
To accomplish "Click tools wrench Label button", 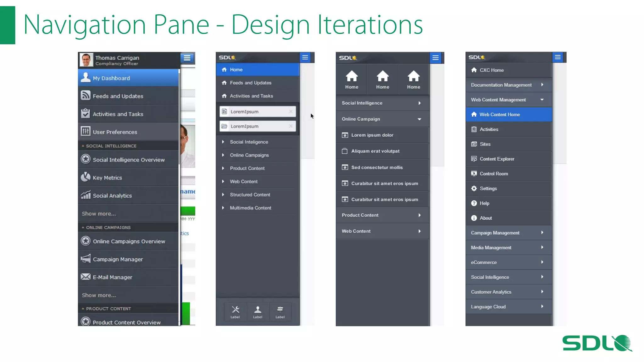I will pyautogui.click(x=235, y=312).
